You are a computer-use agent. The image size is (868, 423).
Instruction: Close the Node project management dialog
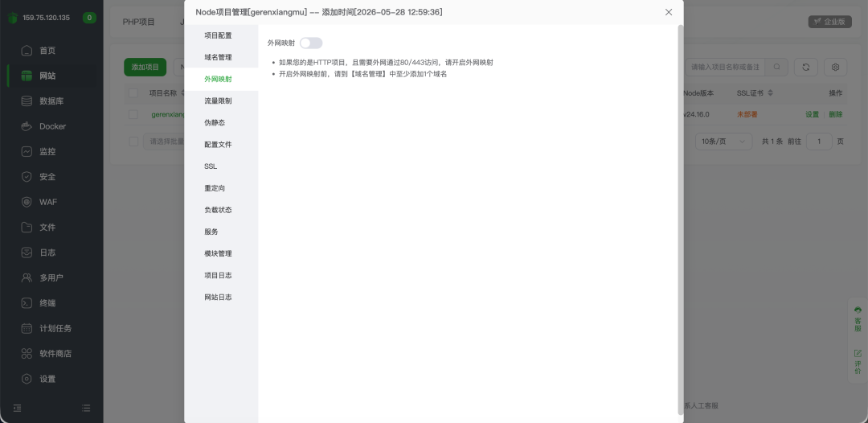click(x=669, y=12)
